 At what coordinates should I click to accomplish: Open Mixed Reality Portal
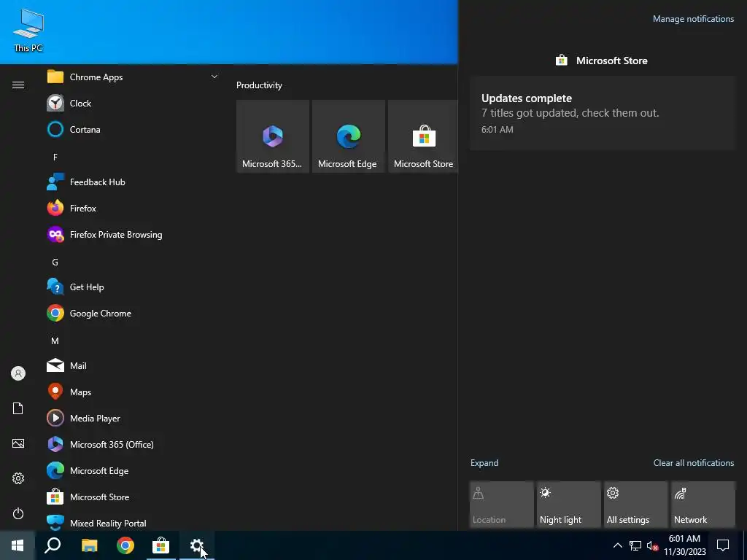pos(133,521)
